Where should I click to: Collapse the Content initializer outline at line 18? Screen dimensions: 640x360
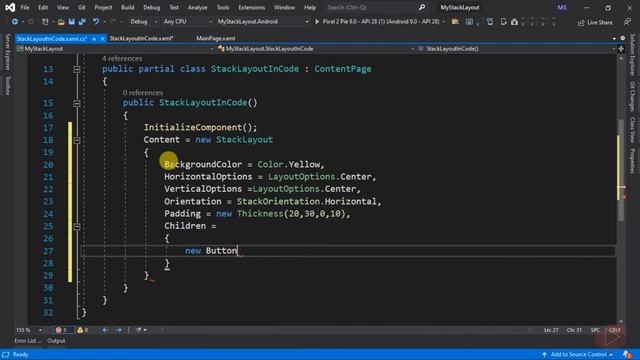pos(77,140)
